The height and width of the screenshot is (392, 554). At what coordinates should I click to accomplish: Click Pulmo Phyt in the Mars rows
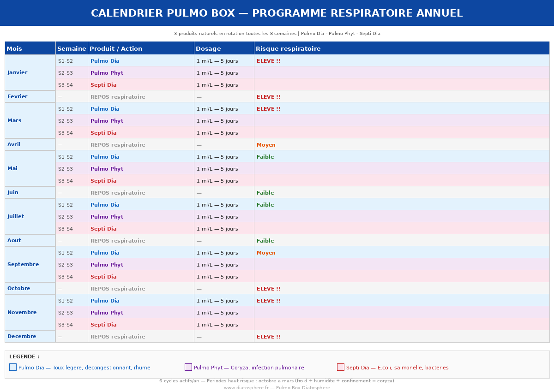(x=107, y=121)
